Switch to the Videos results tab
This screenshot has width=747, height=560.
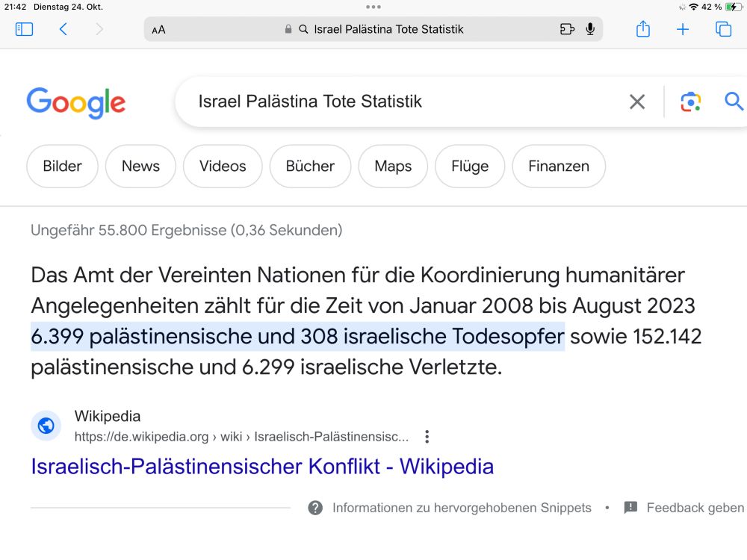tap(223, 167)
